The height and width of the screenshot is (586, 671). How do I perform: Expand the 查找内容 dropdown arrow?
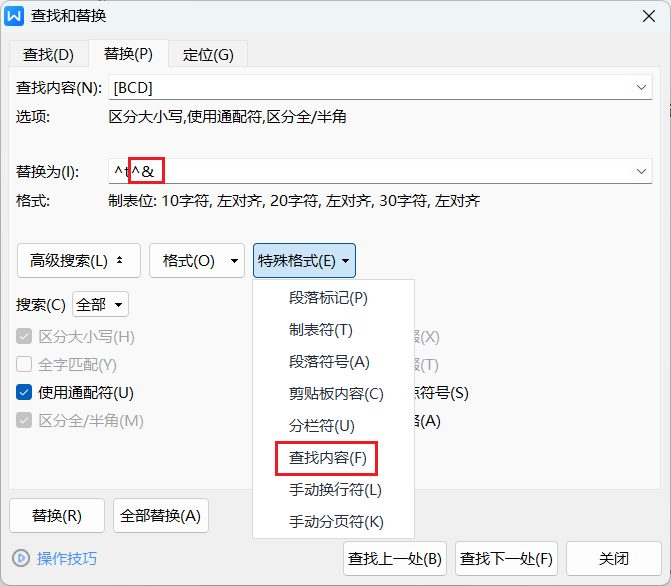(642, 88)
